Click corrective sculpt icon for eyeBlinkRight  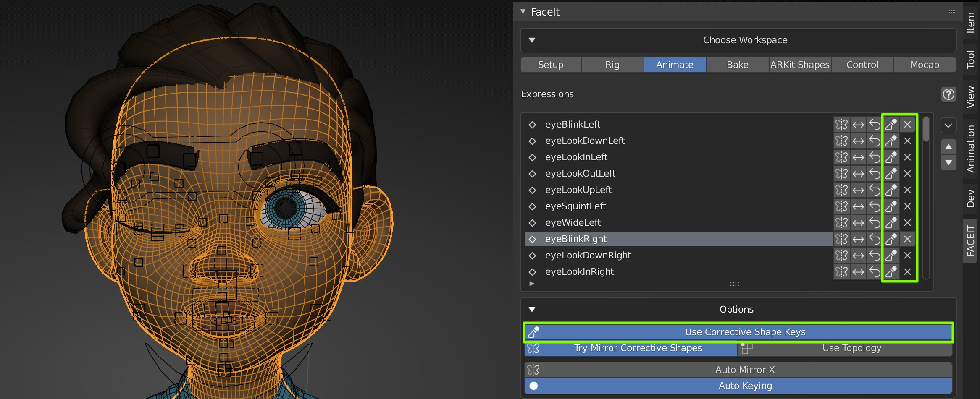(x=891, y=239)
